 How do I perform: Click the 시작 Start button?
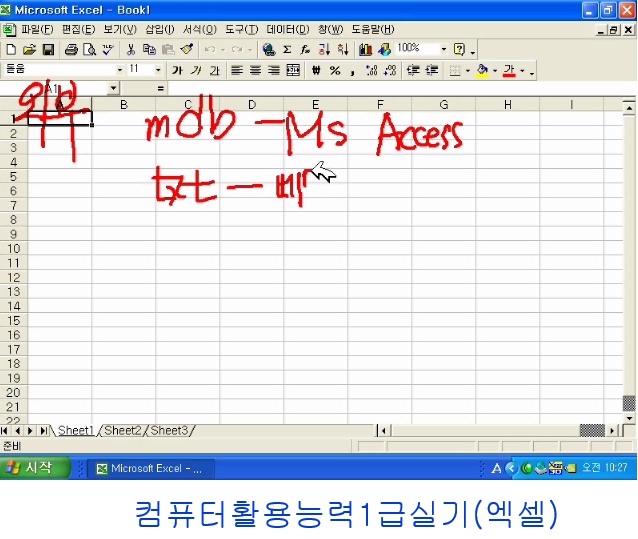pos(35,468)
